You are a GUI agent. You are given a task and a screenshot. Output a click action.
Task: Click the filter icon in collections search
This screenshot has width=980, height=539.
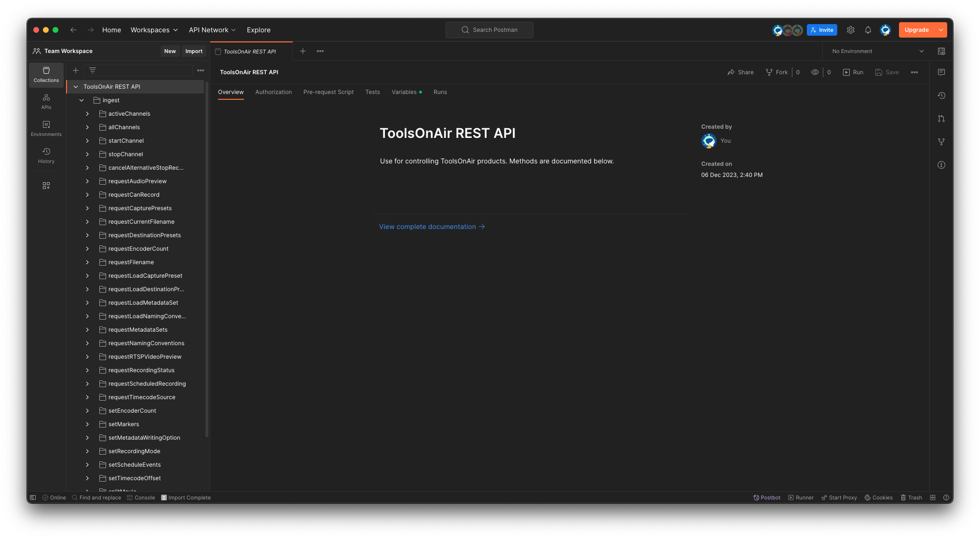tap(93, 70)
